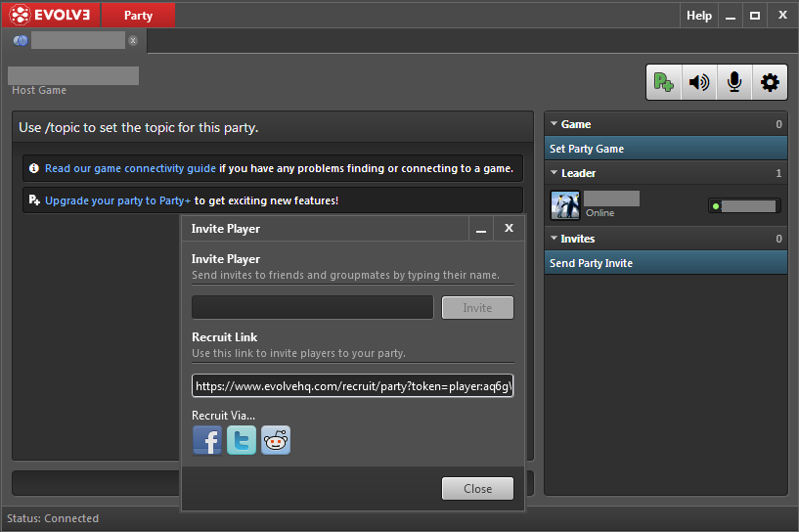
Task: Click the info icon beside connectivity guide
Action: tap(34, 168)
